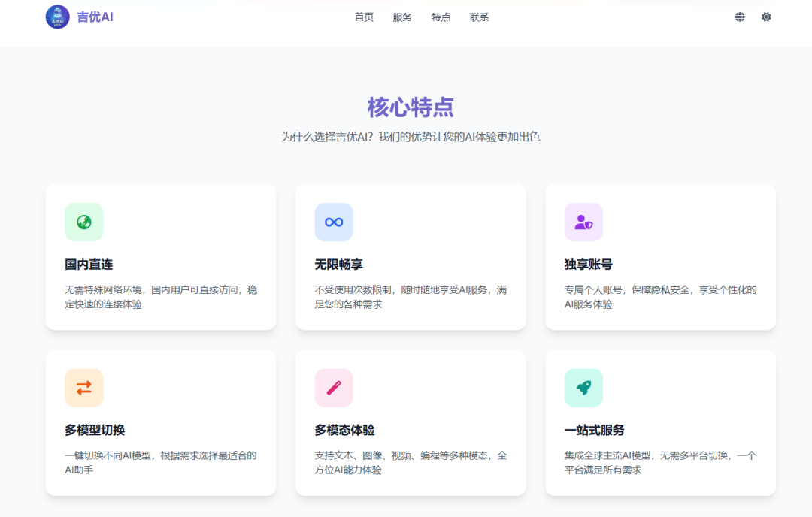Select the 独享账号 user icon
This screenshot has height=517, width=812.
583,222
